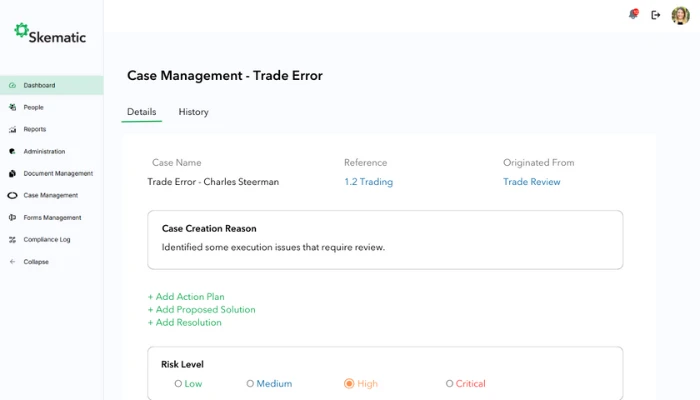
Task: Click the Compliance Log icon
Action: pyautogui.click(x=12, y=239)
